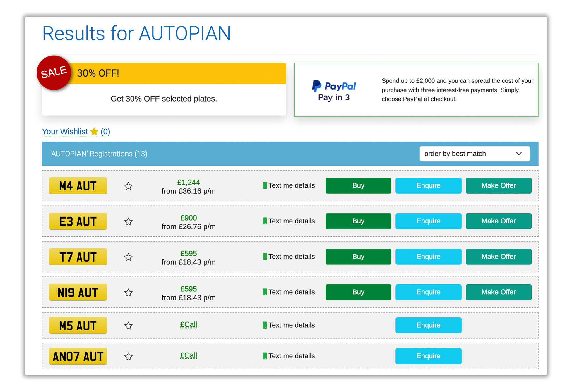Click the phone icon beside M4 AUT details
Image resolution: width=572 pixels, height=392 pixels.
pos(264,185)
